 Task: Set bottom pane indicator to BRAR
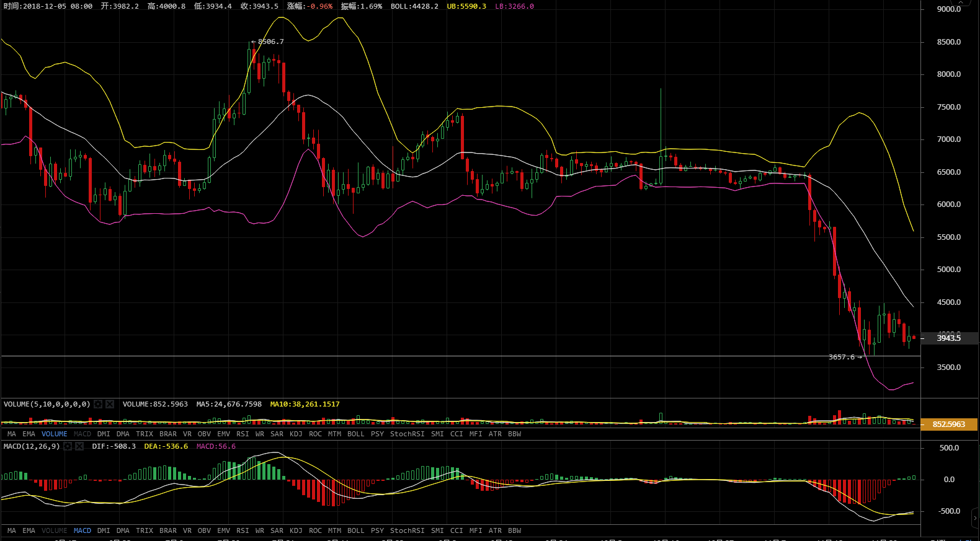[168, 530]
